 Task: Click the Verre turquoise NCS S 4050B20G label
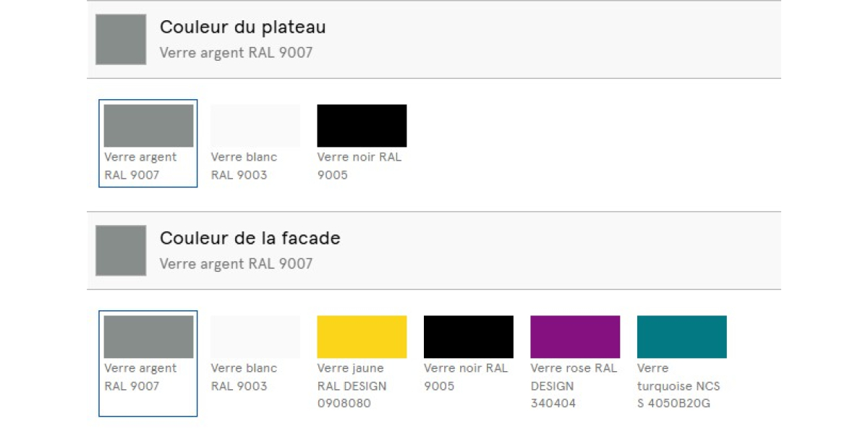pyautogui.click(x=678, y=386)
